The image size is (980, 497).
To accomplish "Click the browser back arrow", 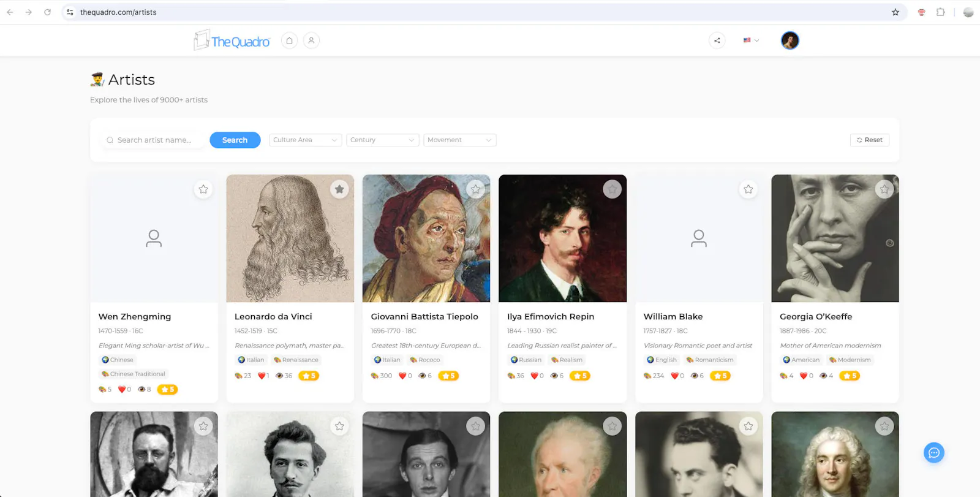I will (10, 12).
